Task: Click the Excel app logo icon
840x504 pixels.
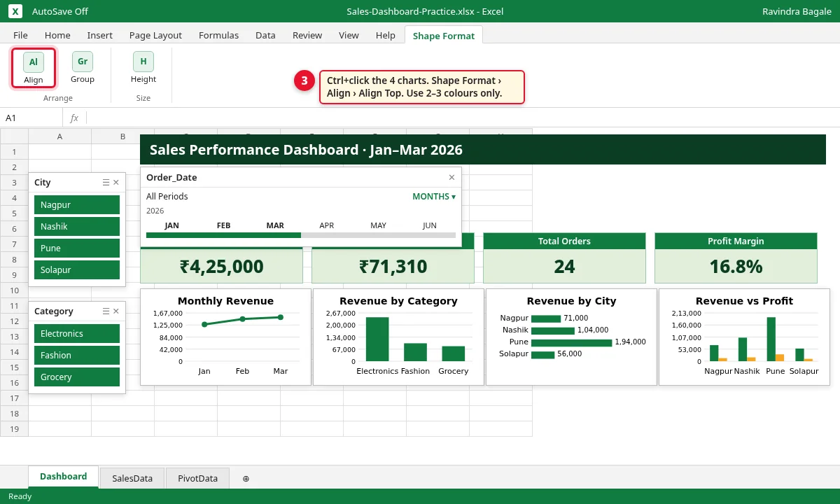Action: (x=15, y=11)
